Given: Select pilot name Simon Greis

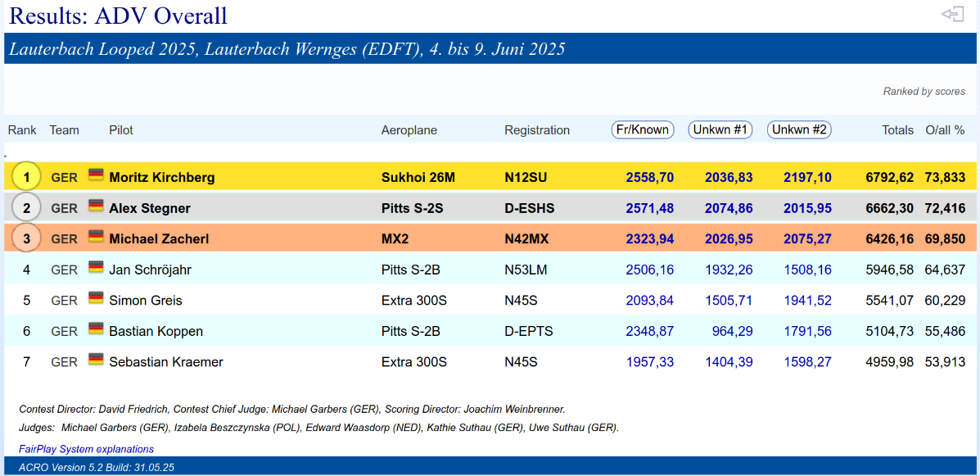Looking at the screenshot, I should (146, 300).
